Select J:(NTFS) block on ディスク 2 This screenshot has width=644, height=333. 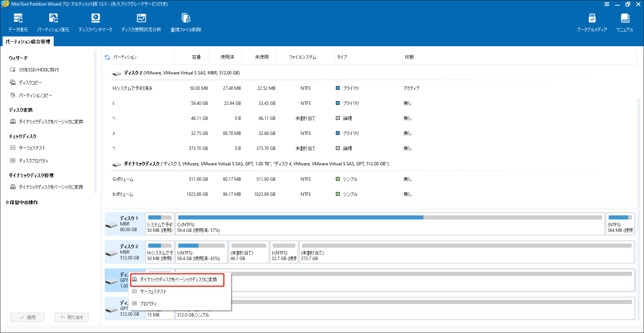[284, 252]
